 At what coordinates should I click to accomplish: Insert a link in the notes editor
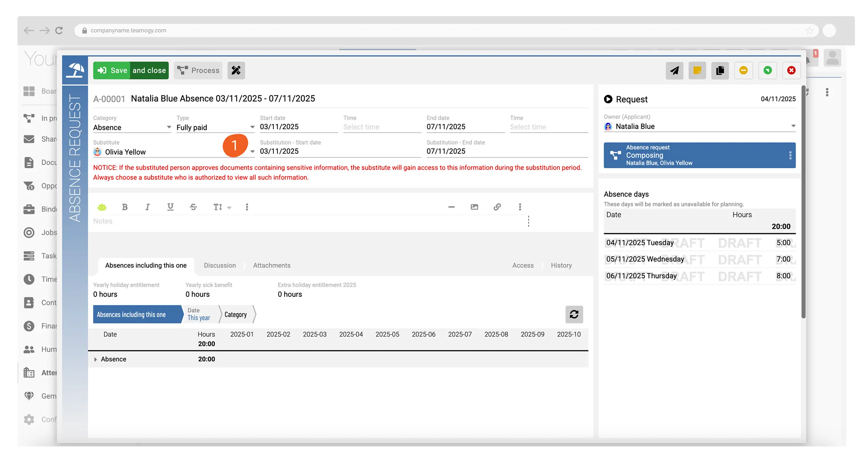[497, 207]
